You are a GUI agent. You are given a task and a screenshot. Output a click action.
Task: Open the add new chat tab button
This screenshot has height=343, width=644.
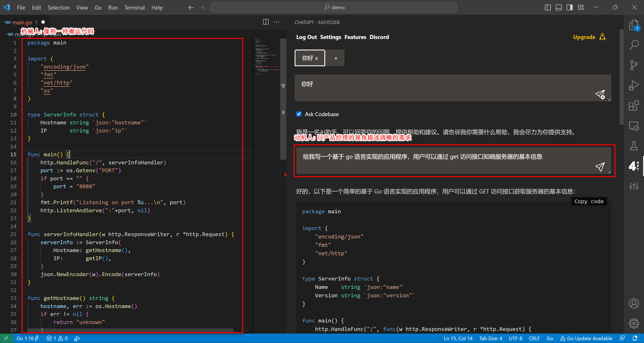tap(336, 58)
